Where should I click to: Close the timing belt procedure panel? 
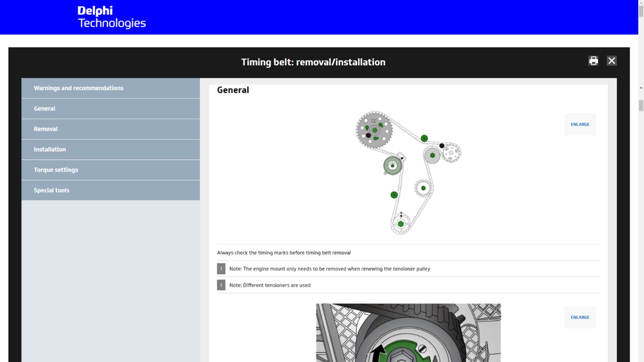click(611, 61)
